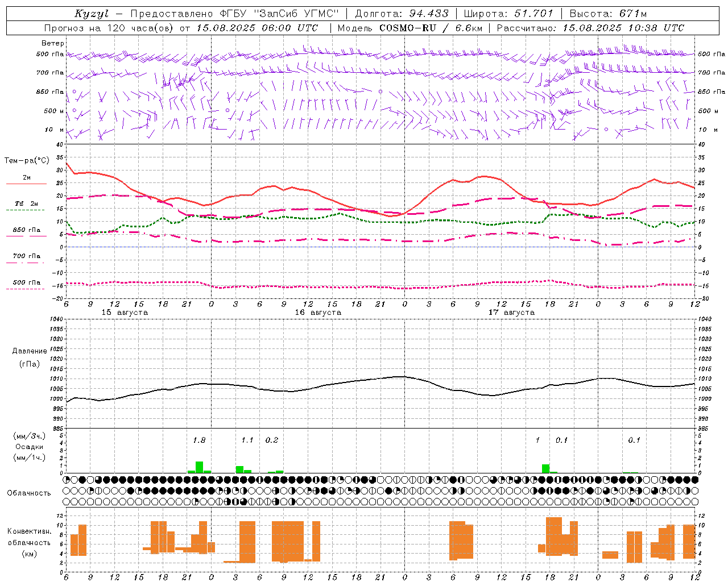The width and height of the screenshot is (728, 582).
Task: Click the Td 2м dew point legend entry
Action: coord(26,203)
